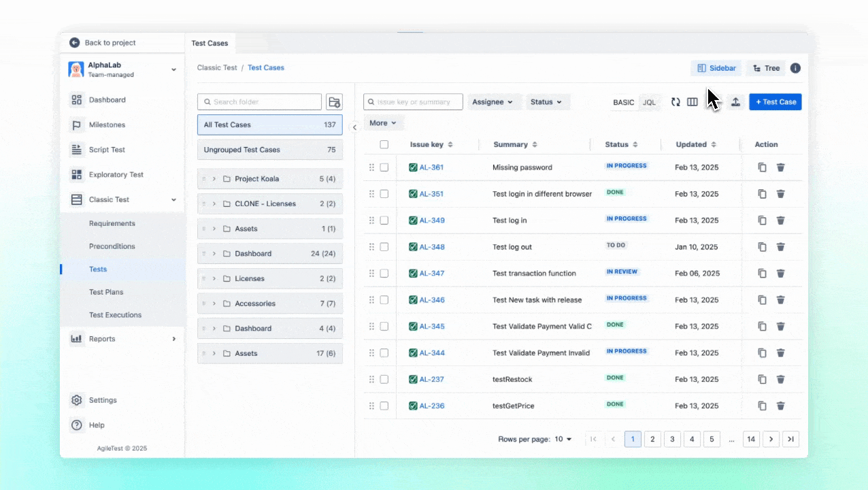Open the Status filter dropdown

tap(546, 102)
